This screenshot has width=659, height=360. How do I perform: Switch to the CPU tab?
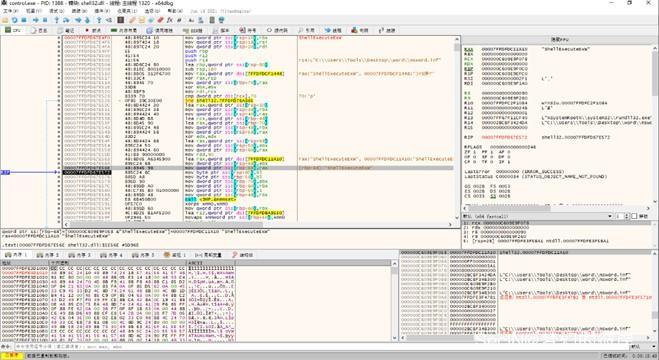(13, 30)
